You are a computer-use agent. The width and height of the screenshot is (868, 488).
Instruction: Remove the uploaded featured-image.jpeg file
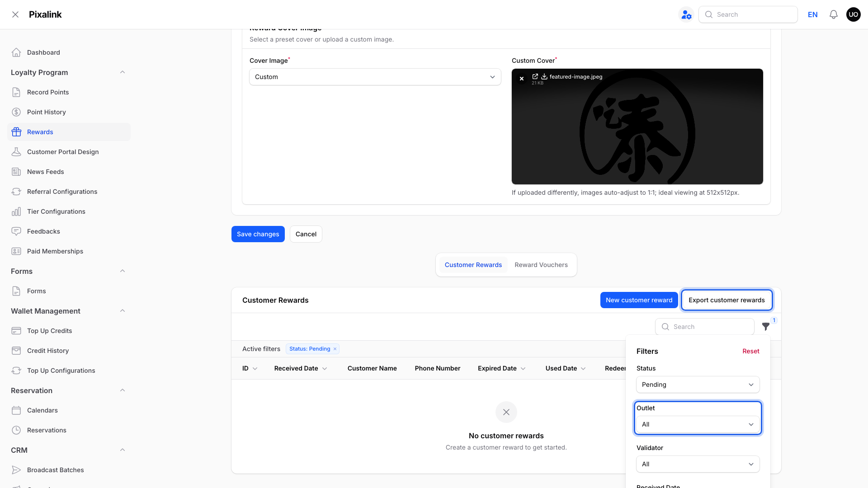point(522,79)
